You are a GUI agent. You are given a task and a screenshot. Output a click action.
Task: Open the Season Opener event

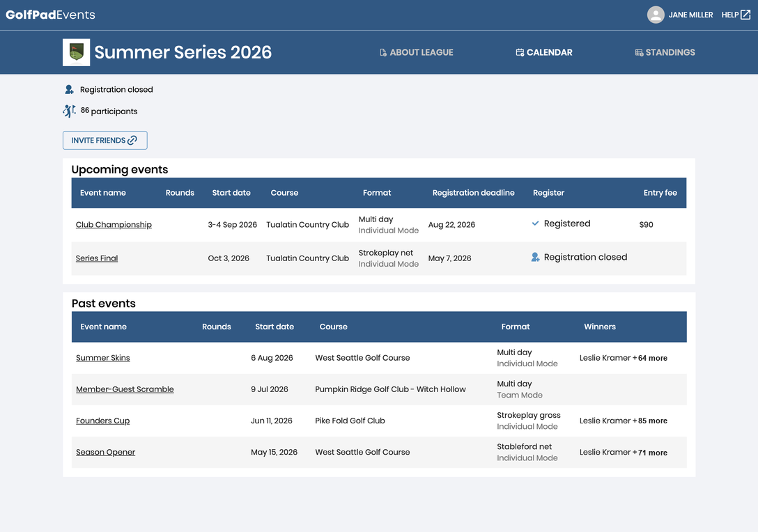point(105,452)
